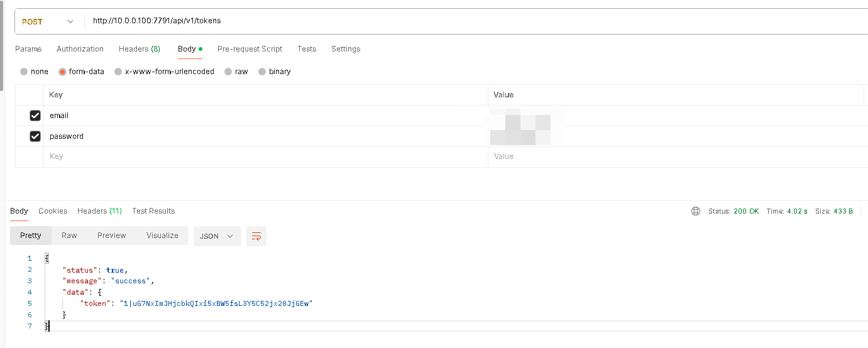The height and width of the screenshot is (348, 868).
Task: Toggle the email row checkbox
Action: point(35,116)
